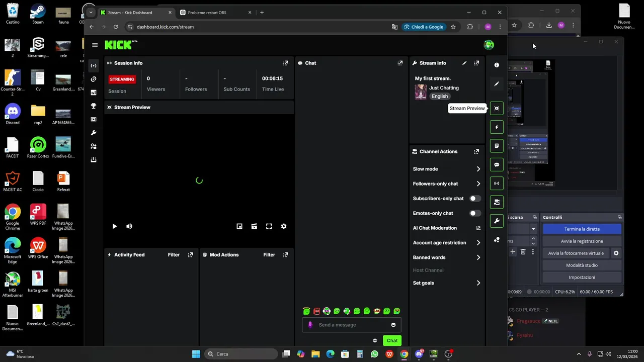Play the stream preview
The height and width of the screenshot is (362, 644).
(x=114, y=226)
